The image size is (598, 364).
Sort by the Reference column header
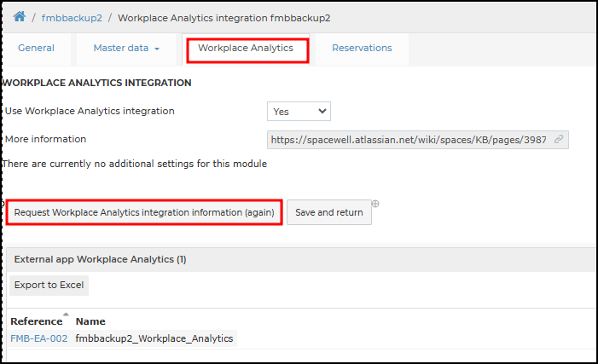[37, 321]
